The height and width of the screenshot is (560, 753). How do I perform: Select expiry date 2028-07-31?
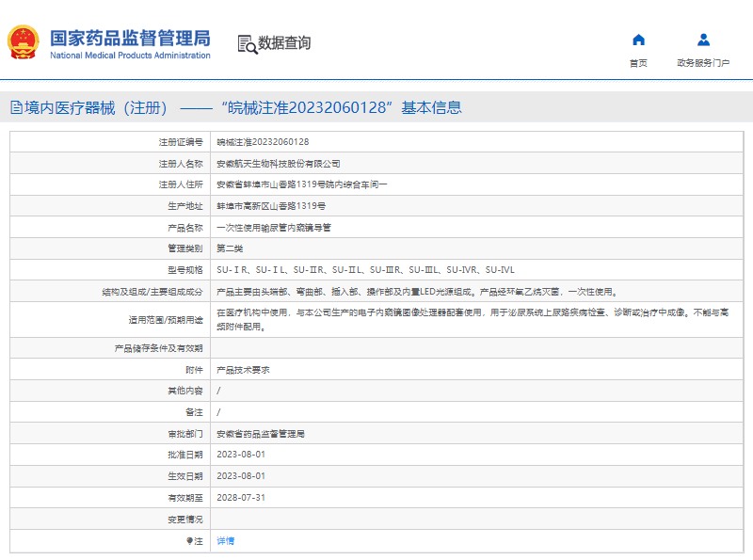pyautogui.click(x=241, y=498)
